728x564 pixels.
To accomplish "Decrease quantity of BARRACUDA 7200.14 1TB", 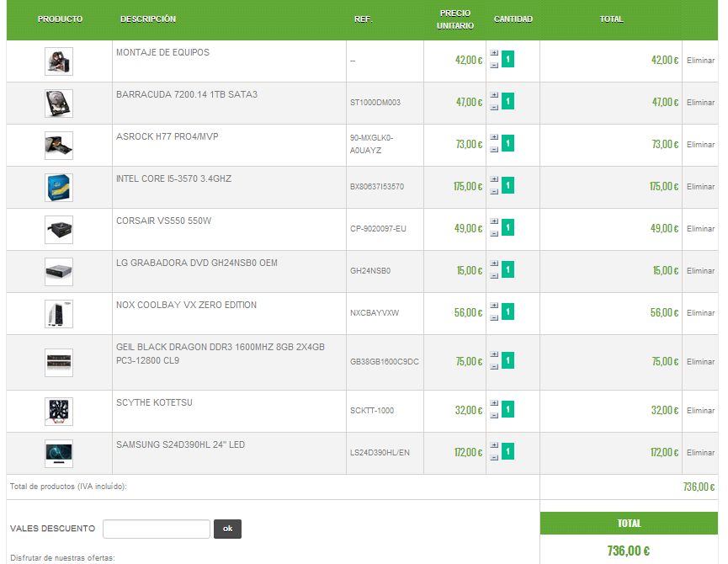I will tap(494, 108).
